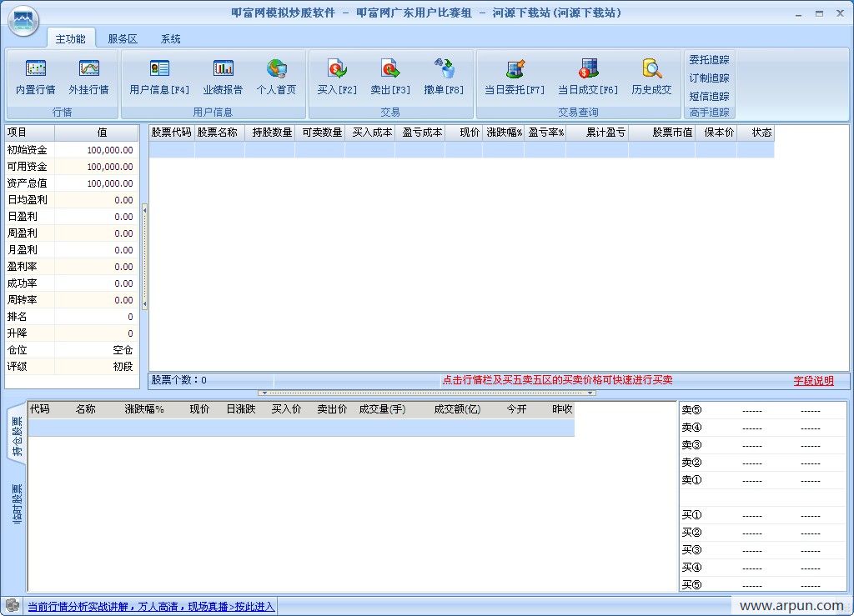
Task: Switch to 服务区 ribbon tab
Action: point(123,39)
